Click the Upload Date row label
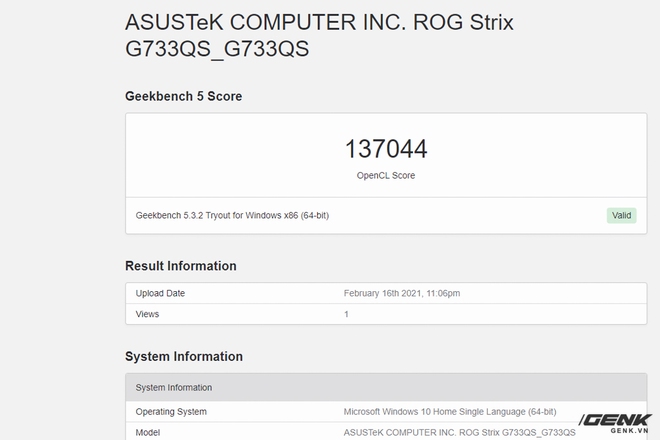 (x=160, y=293)
